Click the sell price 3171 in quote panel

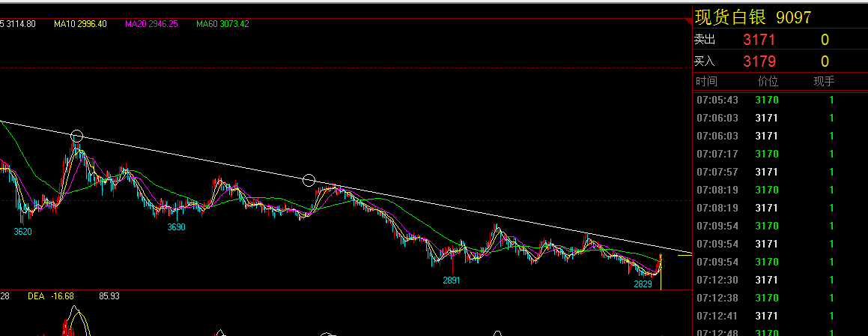point(759,40)
